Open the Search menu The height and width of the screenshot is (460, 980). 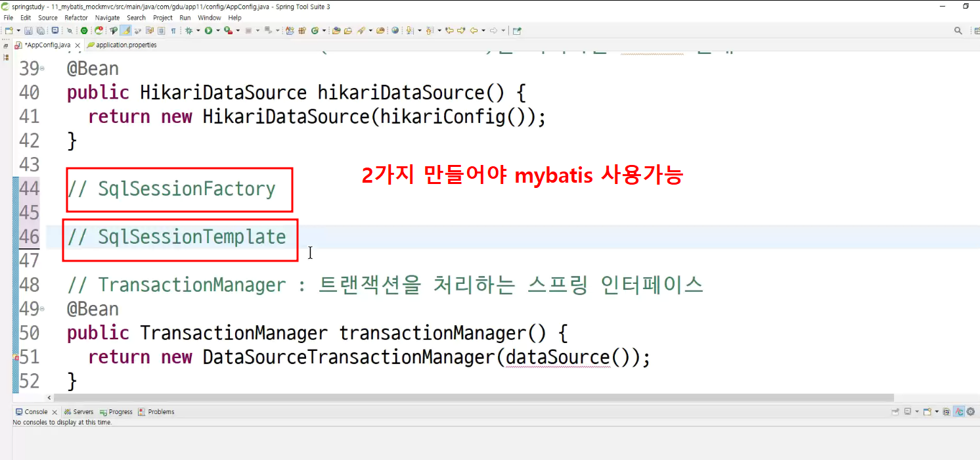tap(136, 18)
